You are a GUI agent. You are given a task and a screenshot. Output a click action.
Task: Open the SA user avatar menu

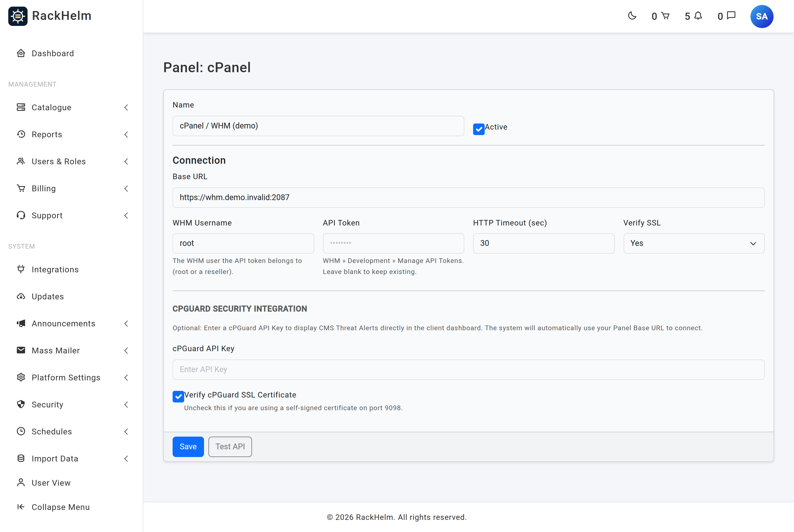click(x=762, y=16)
